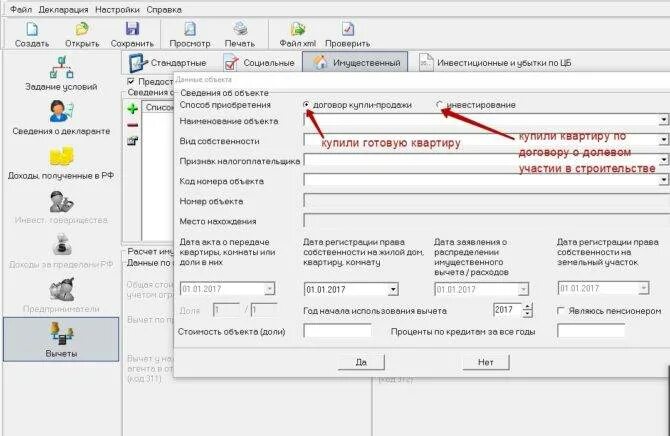The height and width of the screenshot is (436, 670).
Task: Click Доля denominator field
Action: [x=264, y=310]
